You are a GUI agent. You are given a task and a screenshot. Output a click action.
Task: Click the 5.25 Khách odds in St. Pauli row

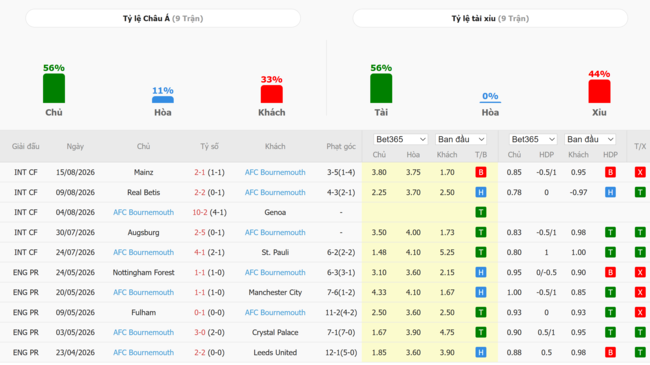447,252
